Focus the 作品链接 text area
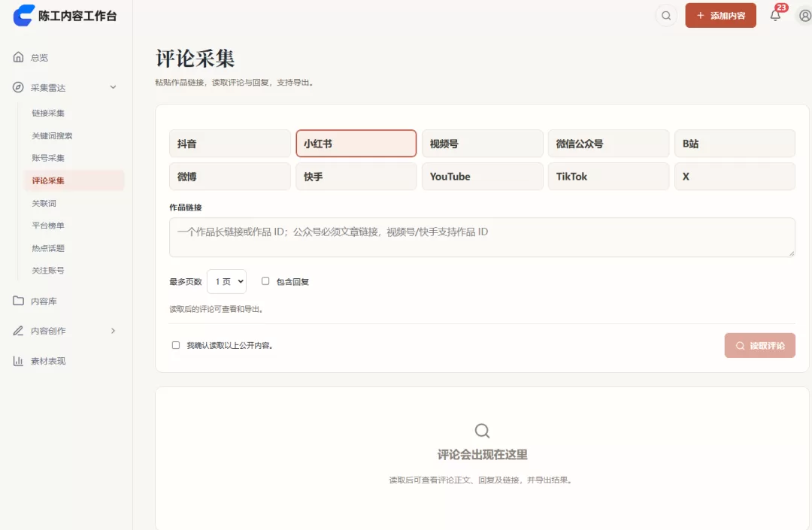Image resolution: width=812 pixels, height=530 pixels. tap(482, 237)
